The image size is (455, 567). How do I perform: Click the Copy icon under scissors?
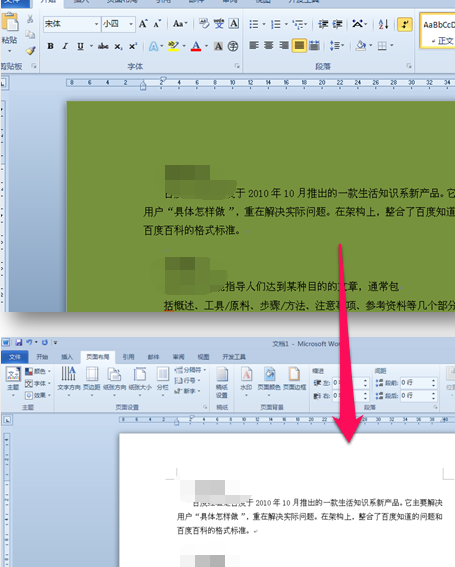pyautogui.click(x=30, y=34)
